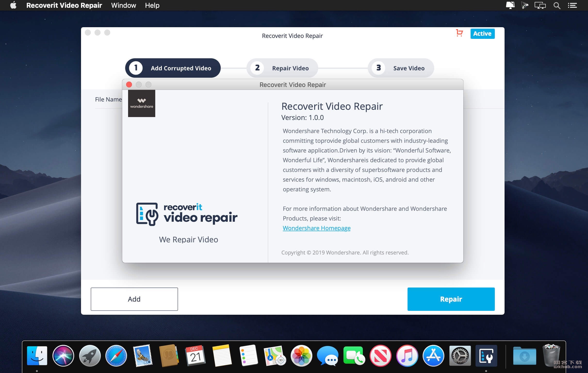Select the Save Video step
Image resolution: width=588 pixels, height=373 pixels.
tap(401, 68)
